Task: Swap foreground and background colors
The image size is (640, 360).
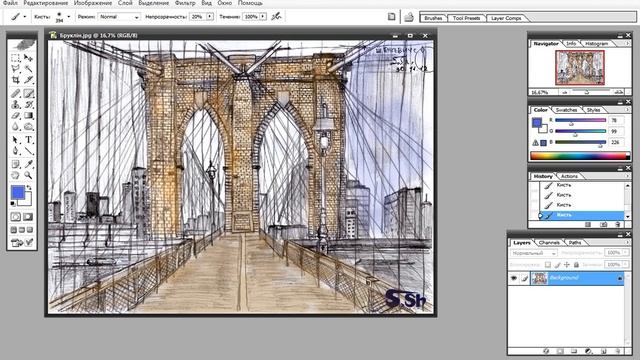Action: click(x=29, y=188)
